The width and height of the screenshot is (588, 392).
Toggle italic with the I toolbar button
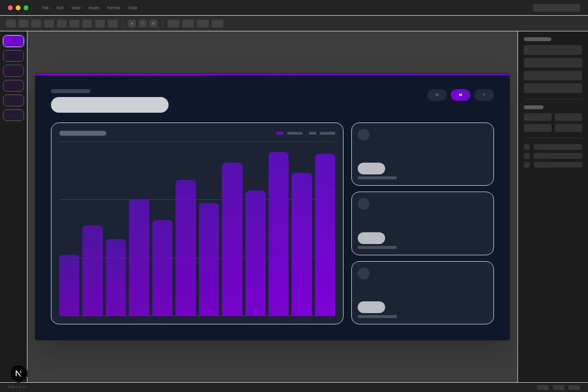143,24
